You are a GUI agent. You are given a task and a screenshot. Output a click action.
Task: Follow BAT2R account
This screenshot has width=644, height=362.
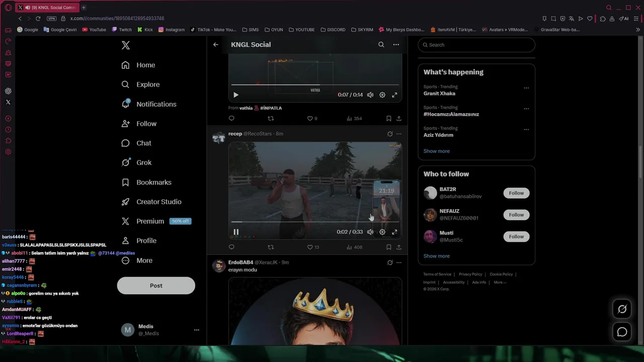coord(516,193)
